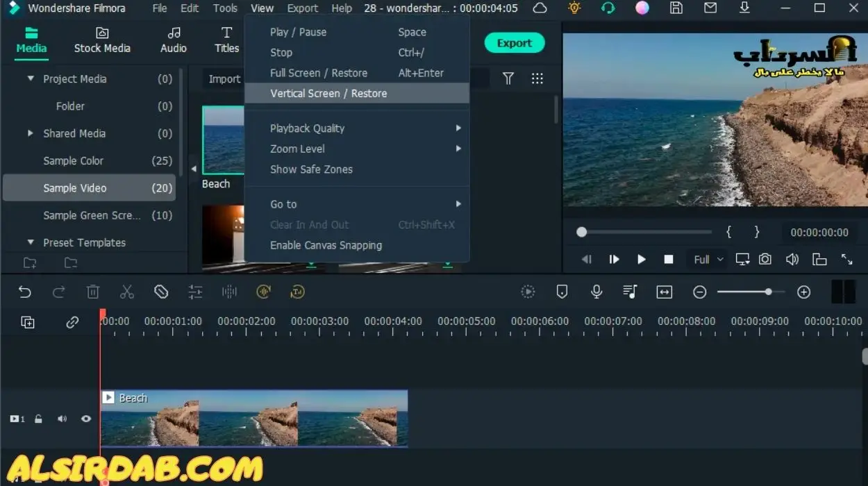Screen dimensions: 868x486
Task: Switch media view with the grid icon
Action: click(537, 78)
